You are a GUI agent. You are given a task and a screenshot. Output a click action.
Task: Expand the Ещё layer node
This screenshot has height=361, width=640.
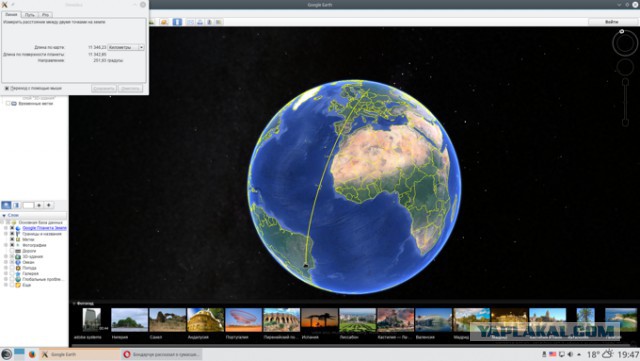(6, 285)
